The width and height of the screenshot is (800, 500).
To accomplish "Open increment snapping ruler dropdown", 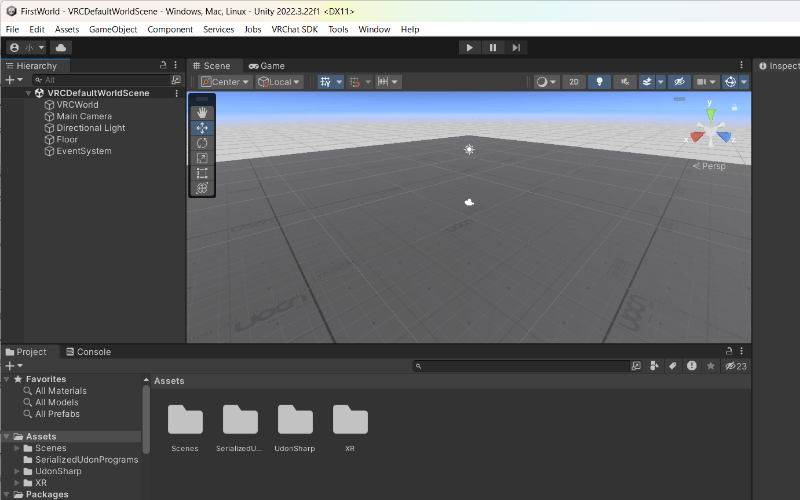I will click(388, 82).
